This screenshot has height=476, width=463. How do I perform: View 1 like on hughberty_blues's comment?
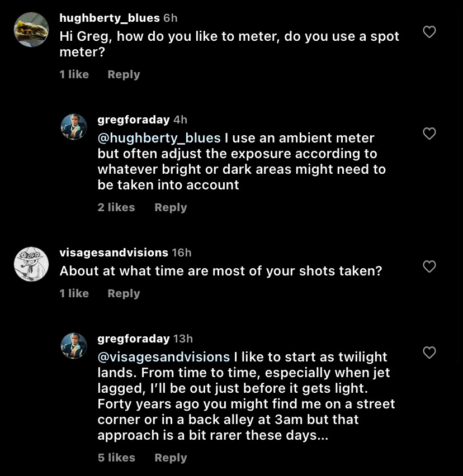(74, 74)
